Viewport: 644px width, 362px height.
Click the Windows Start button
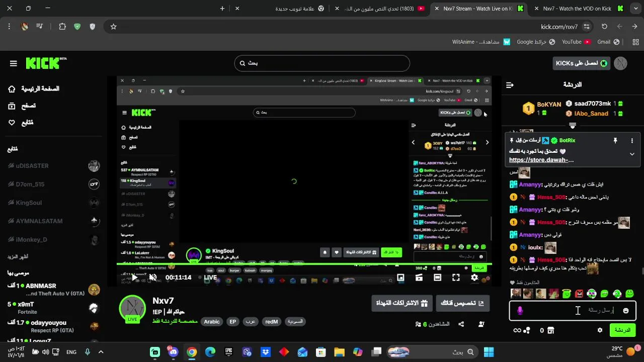point(488,352)
